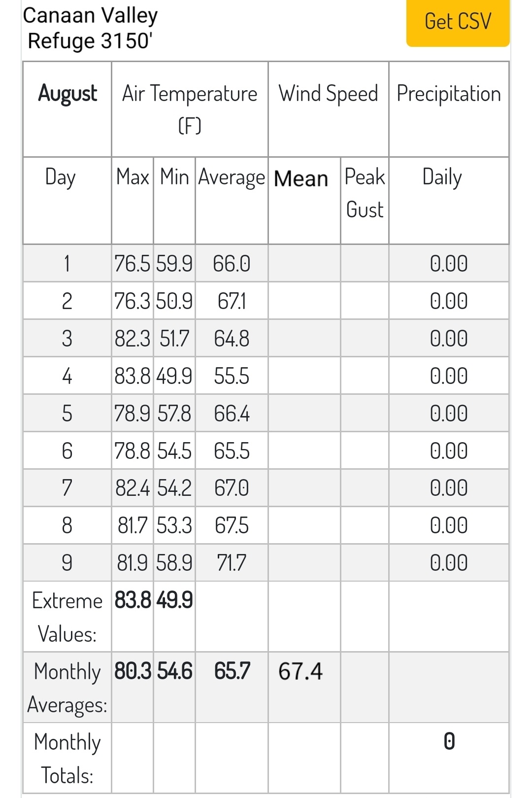Click the Extreme Values row label
The width and height of the screenshot is (532, 798).
tap(67, 617)
